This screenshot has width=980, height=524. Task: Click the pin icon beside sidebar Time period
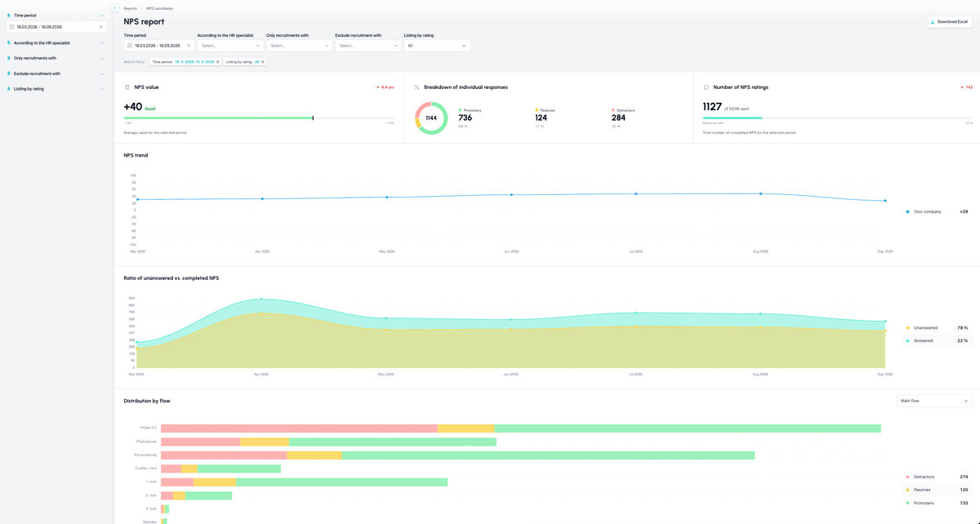pyautogui.click(x=8, y=15)
